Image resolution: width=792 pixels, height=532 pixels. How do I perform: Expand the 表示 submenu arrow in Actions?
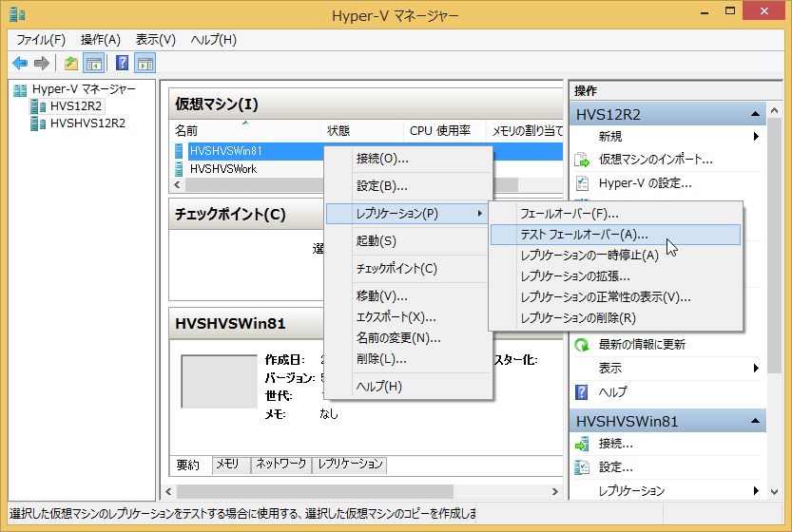(756, 368)
